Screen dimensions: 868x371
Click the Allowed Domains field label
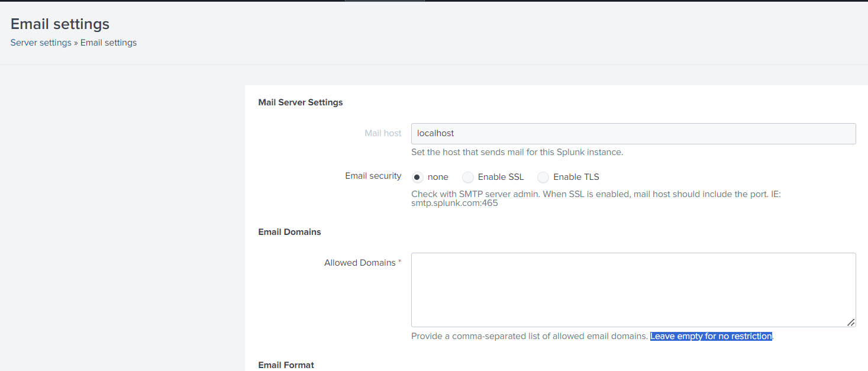click(x=360, y=263)
